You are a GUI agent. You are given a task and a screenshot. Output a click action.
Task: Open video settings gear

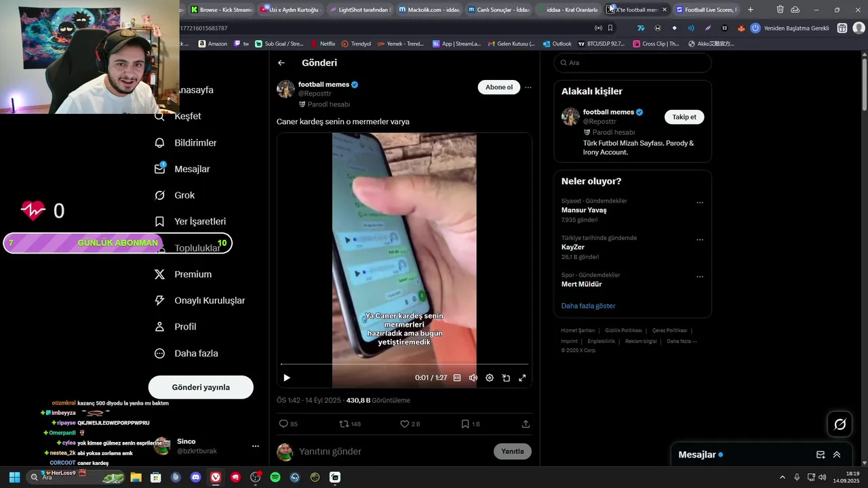click(490, 378)
